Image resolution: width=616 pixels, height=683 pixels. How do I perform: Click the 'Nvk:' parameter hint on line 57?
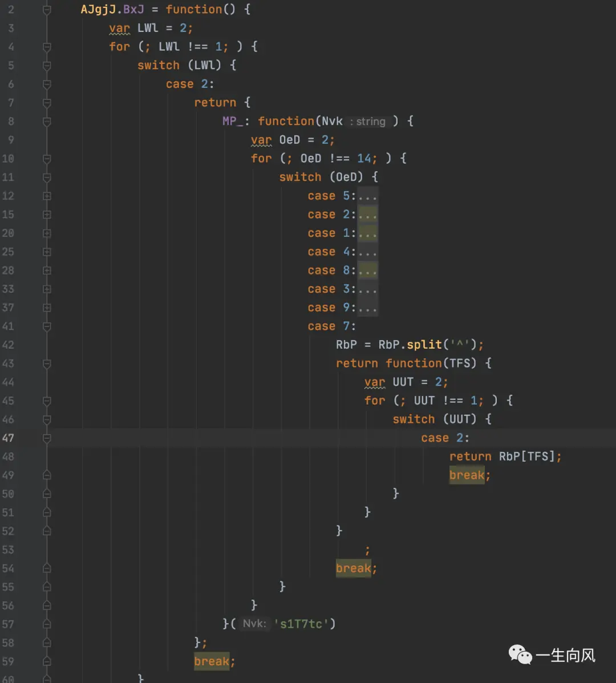pyautogui.click(x=254, y=624)
